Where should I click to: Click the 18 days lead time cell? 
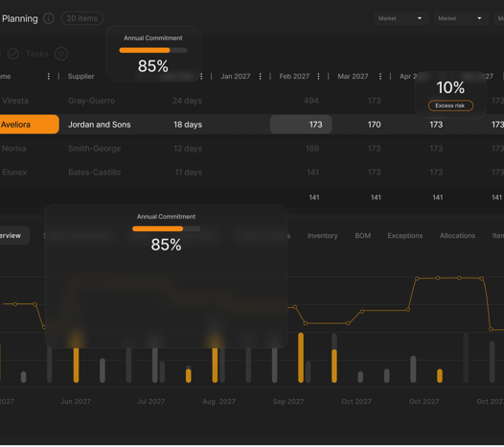tap(188, 125)
